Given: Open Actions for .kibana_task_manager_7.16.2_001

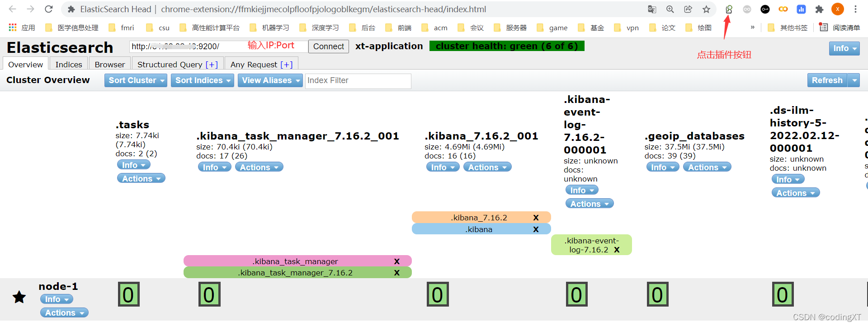Looking at the screenshot, I should (259, 168).
